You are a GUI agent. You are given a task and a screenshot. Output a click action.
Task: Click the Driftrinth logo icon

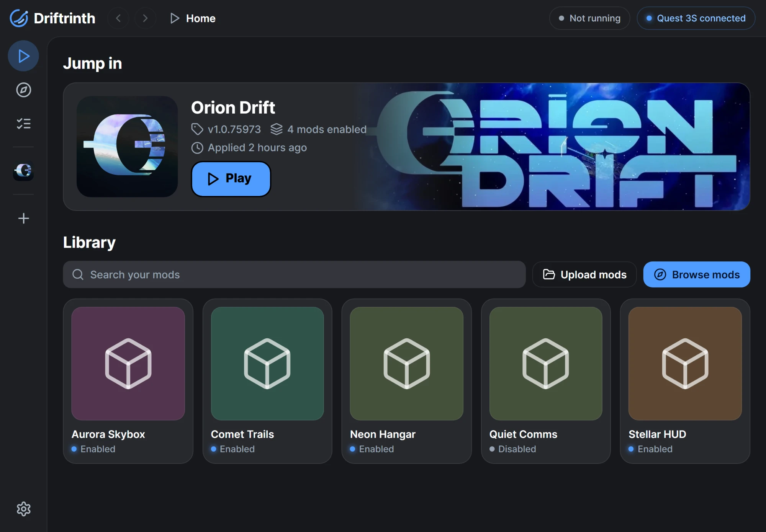(19, 18)
